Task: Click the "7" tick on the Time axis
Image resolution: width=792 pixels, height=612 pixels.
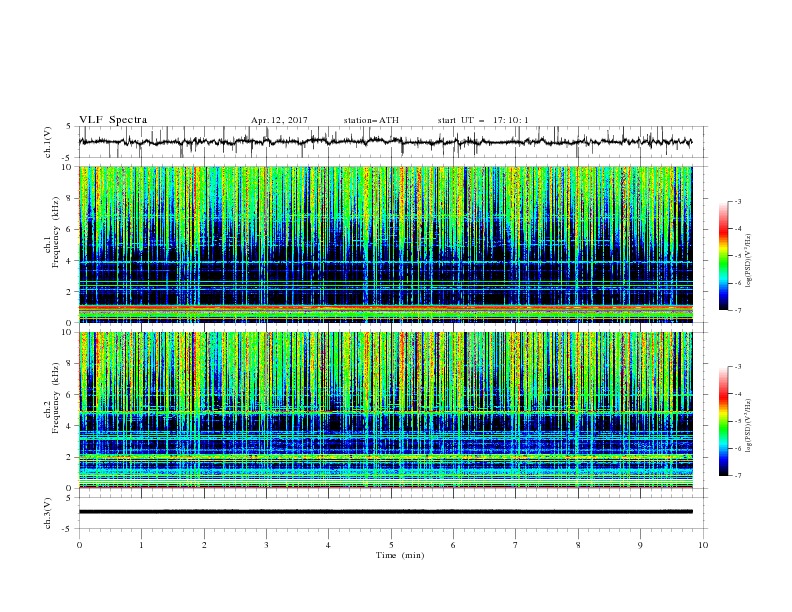Action: click(516, 545)
